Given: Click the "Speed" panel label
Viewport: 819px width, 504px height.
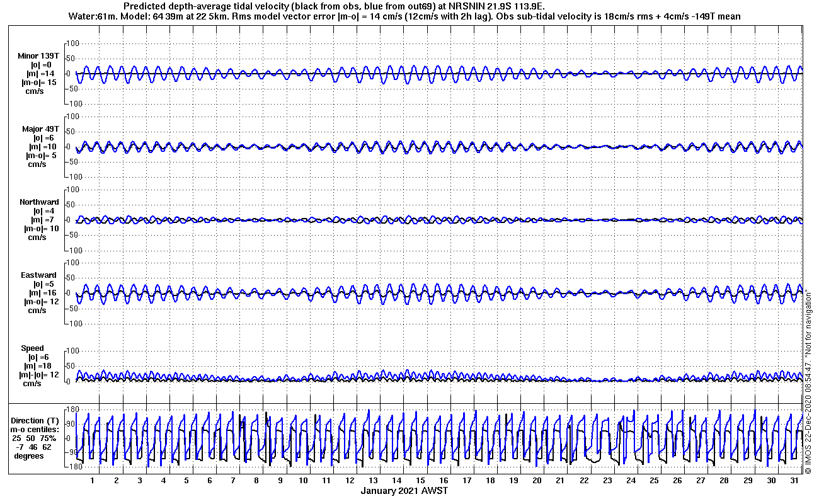Looking at the screenshot, I should pyautogui.click(x=33, y=348).
